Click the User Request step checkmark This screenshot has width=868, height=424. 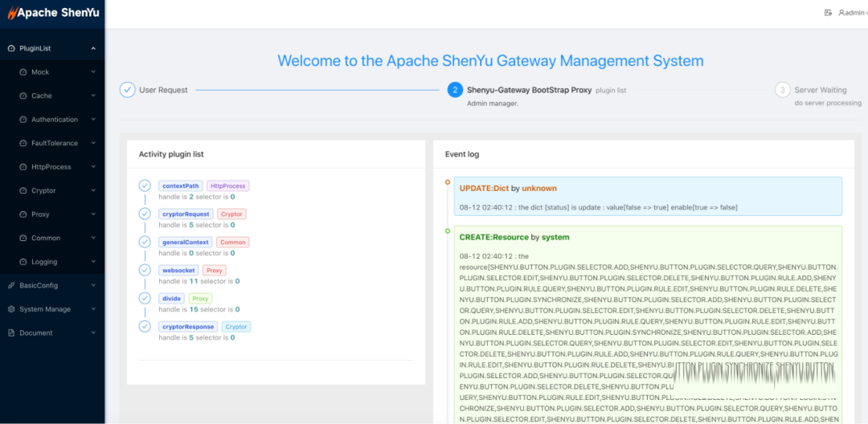pyautogui.click(x=127, y=90)
